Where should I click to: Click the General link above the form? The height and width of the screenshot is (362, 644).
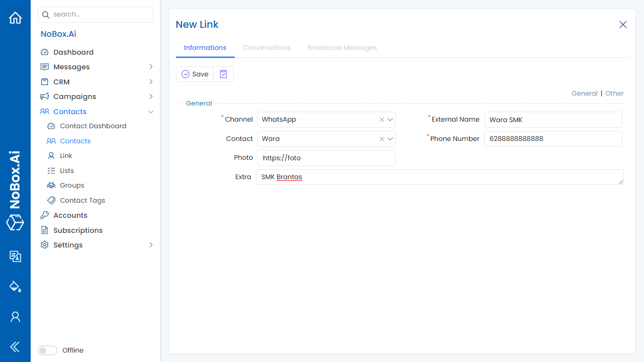pyautogui.click(x=585, y=93)
